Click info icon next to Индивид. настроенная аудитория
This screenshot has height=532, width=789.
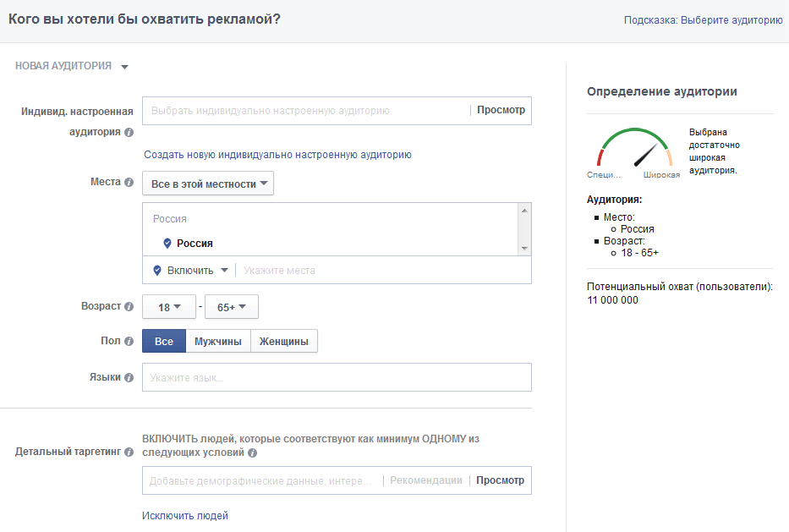point(129,133)
